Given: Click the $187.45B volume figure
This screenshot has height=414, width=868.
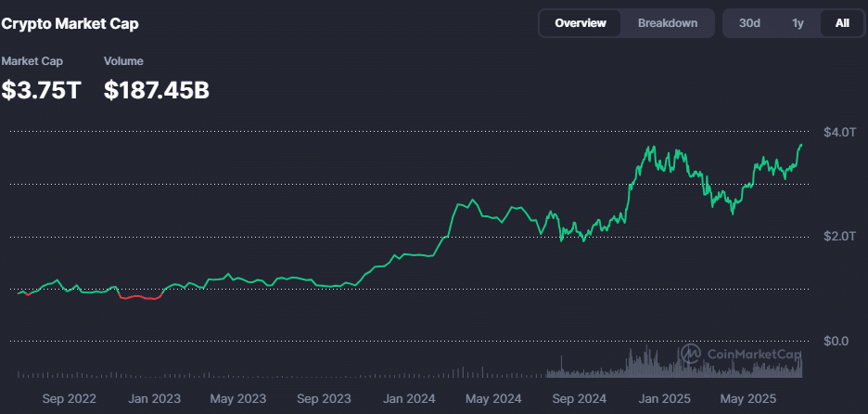Looking at the screenshot, I should [x=157, y=90].
